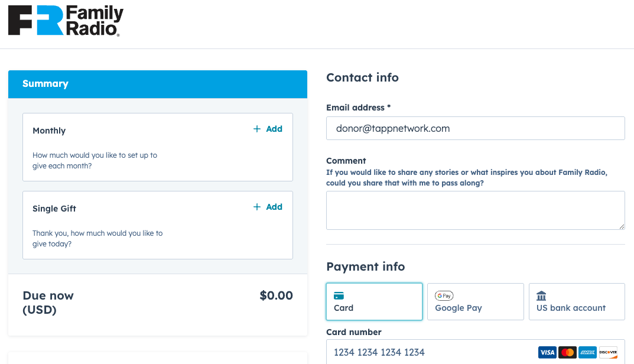Click the American Express brand icon
This screenshot has width=634, height=364.
[587, 353]
